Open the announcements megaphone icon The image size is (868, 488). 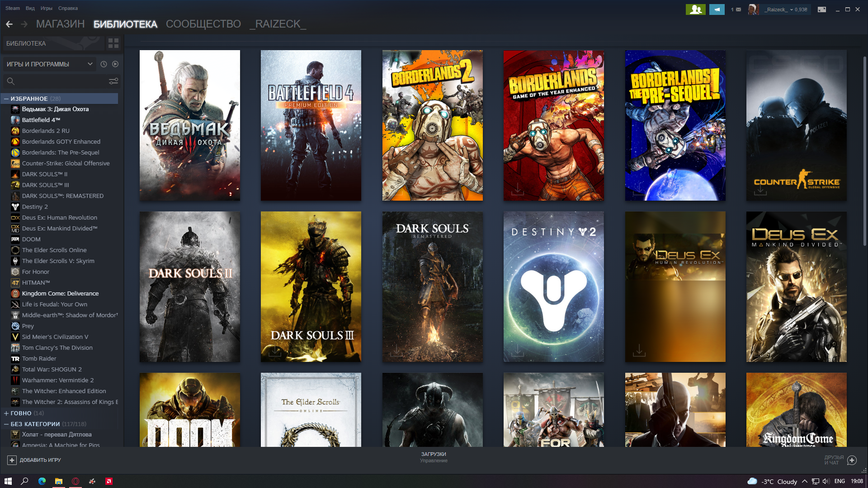click(x=717, y=9)
